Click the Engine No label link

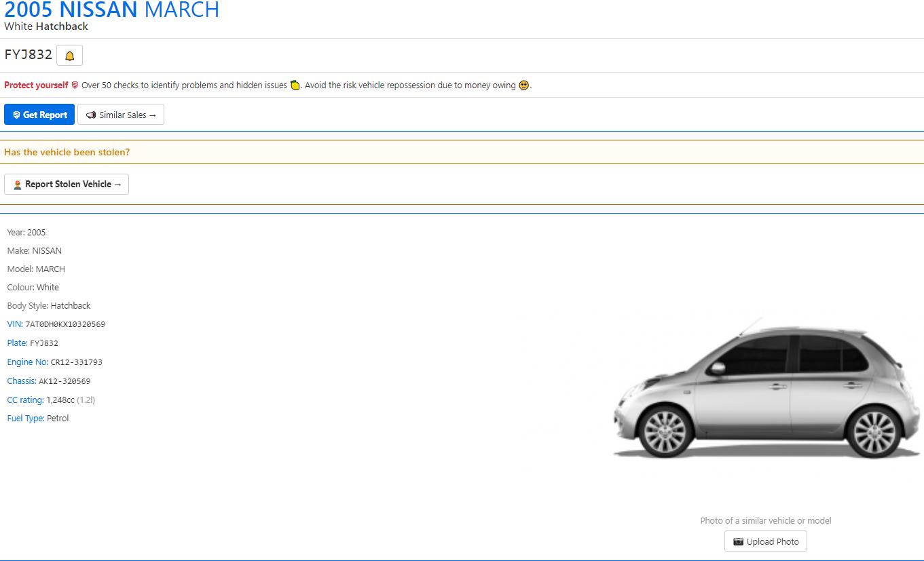[x=28, y=362]
